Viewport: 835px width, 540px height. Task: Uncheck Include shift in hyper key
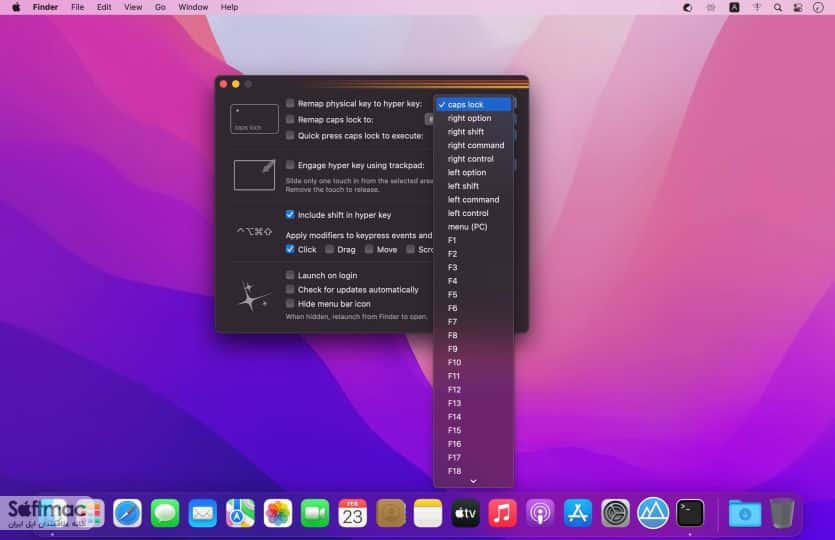[290, 215]
